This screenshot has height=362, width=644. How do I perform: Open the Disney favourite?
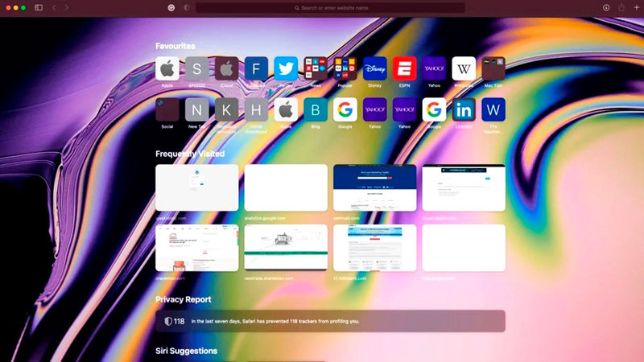374,68
